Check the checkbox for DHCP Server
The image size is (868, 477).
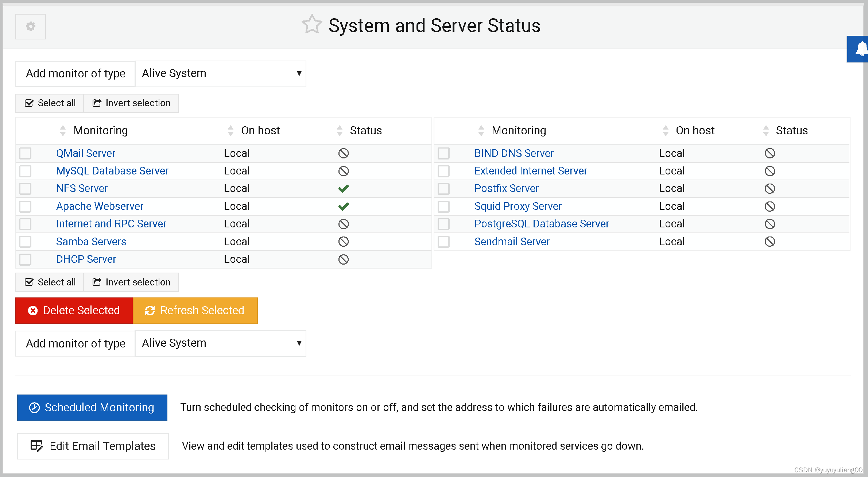click(x=25, y=259)
